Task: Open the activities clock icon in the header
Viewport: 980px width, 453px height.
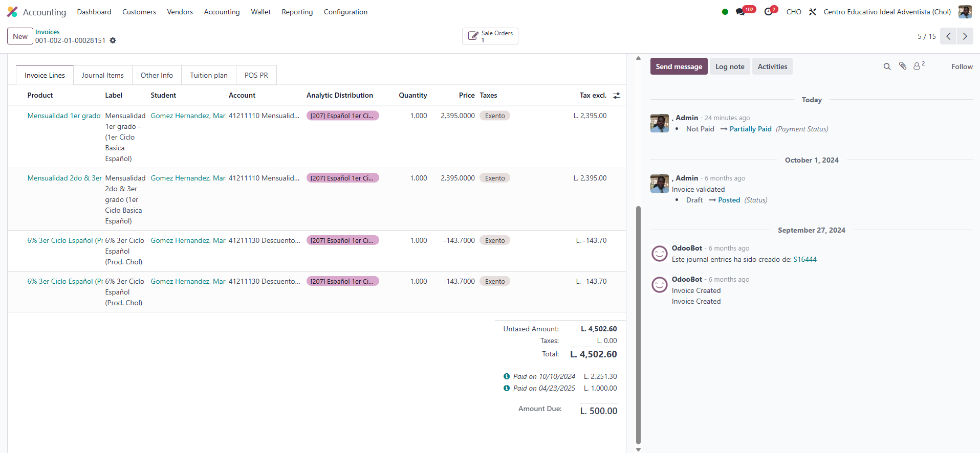Action: (x=768, y=12)
